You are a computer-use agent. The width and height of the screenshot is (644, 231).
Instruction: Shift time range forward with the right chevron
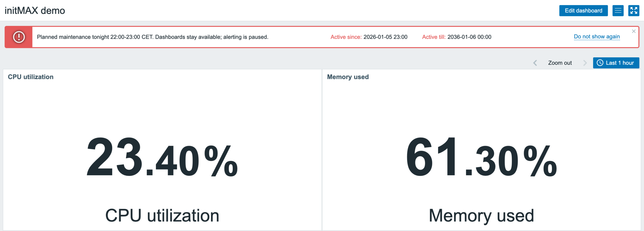585,63
